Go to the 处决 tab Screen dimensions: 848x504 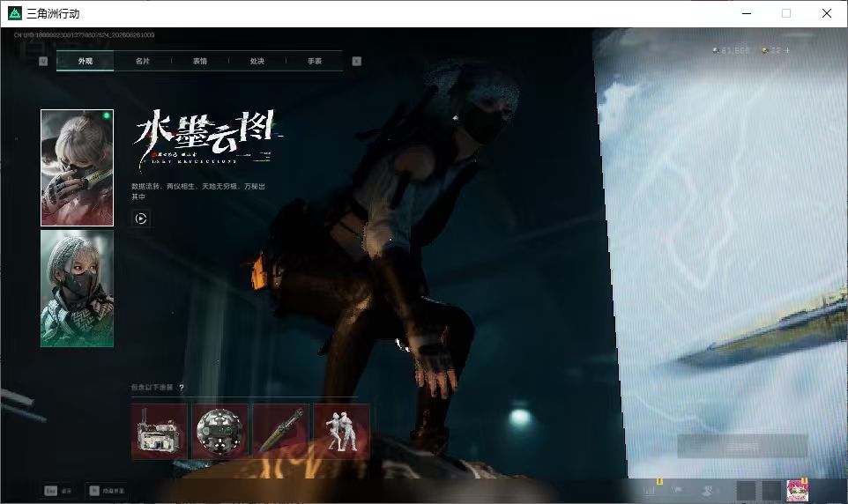tap(257, 61)
